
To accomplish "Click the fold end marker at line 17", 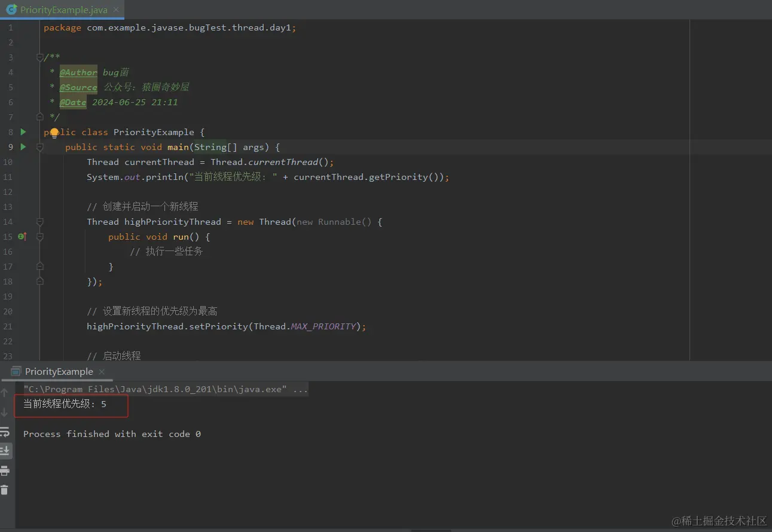I will (40, 266).
